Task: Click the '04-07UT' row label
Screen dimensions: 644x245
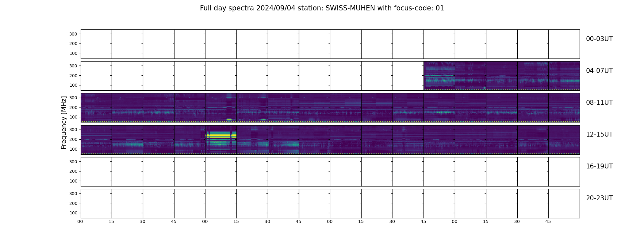Action: click(x=599, y=71)
